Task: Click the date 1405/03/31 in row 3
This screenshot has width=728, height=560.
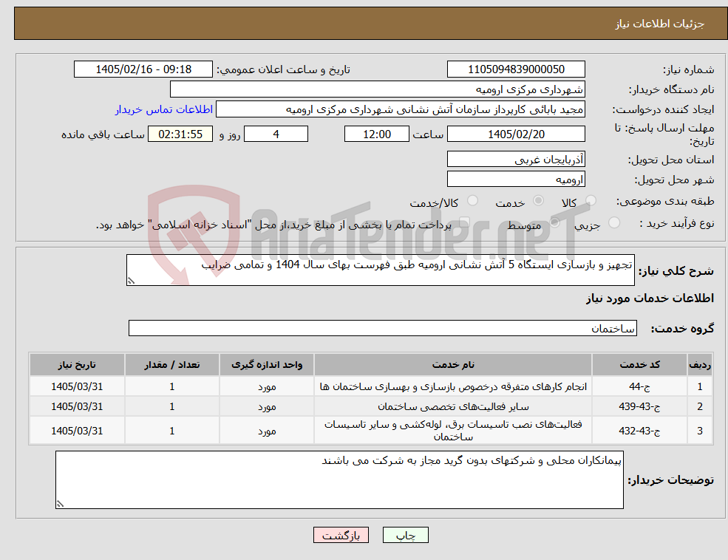Action: [77, 431]
